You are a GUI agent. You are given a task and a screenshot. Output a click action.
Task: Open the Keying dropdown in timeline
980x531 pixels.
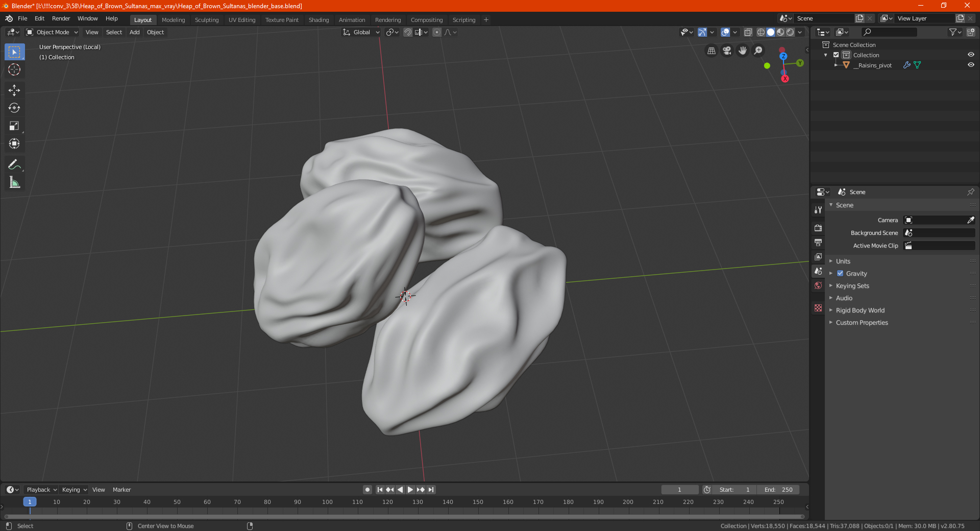coord(74,490)
